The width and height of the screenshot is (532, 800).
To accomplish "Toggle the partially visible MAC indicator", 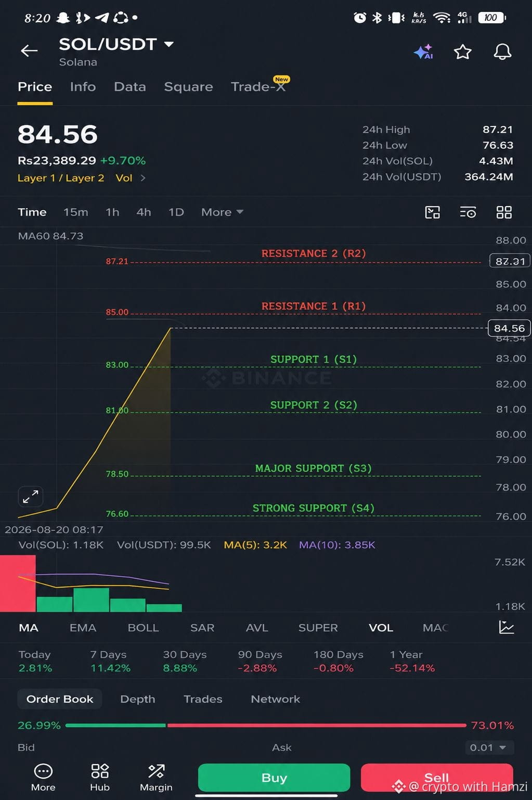I will [x=435, y=628].
